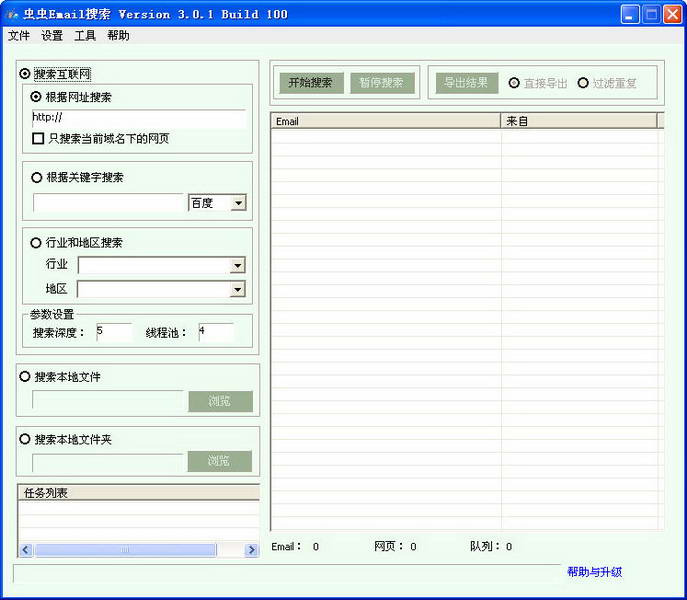Click the http:// URL input field
The width and height of the screenshot is (687, 600).
tap(139, 118)
